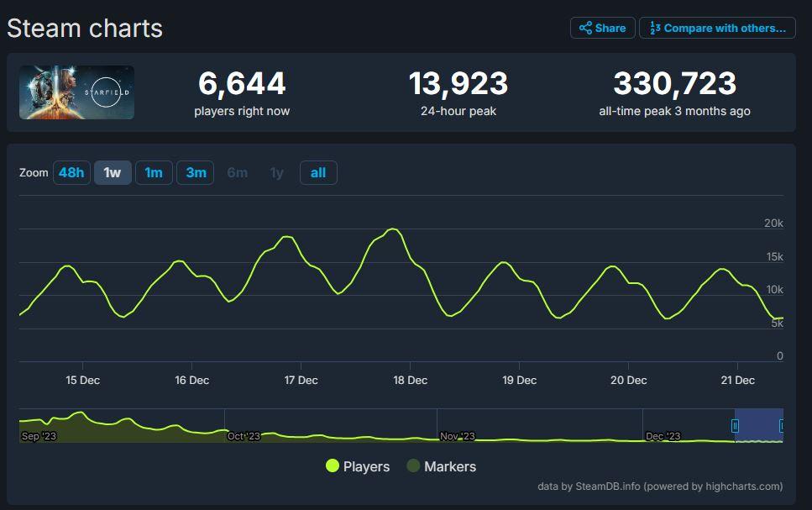Click the Steam charts heading
Image resolution: width=812 pixels, height=510 pixels.
point(85,28)
